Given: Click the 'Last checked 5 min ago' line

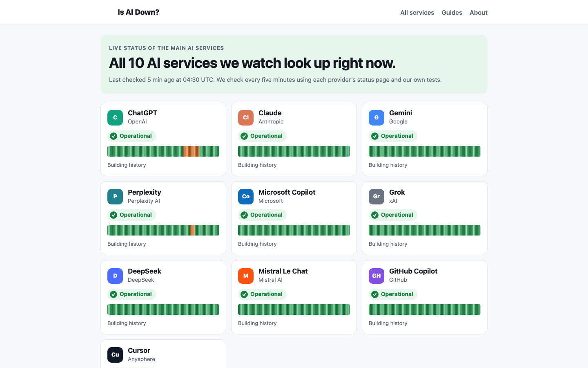Looking at the screenshot, I should (x=275, y=80).
